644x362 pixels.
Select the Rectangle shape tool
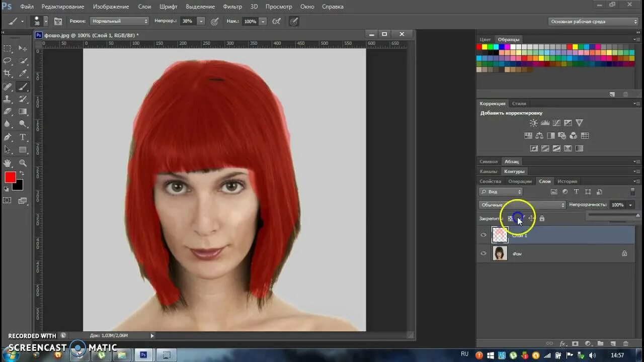pyautogui.click(x=23, y=150)
